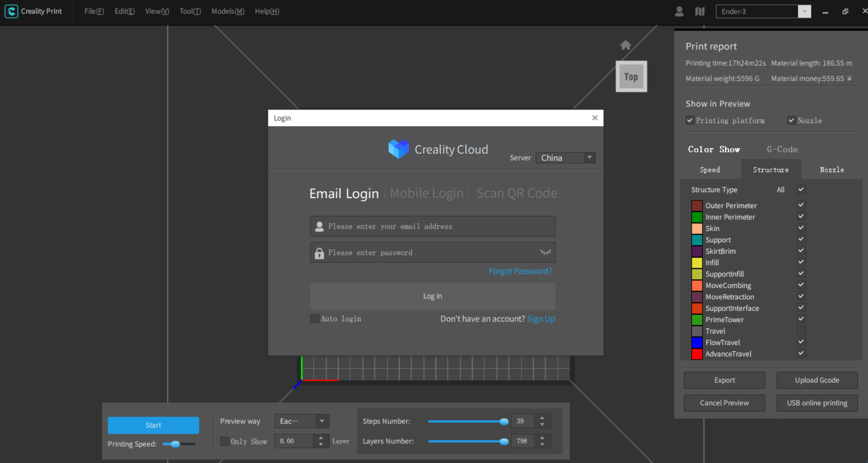
Task: Click the Creality Print logo icon
Action: coord(11,11)
